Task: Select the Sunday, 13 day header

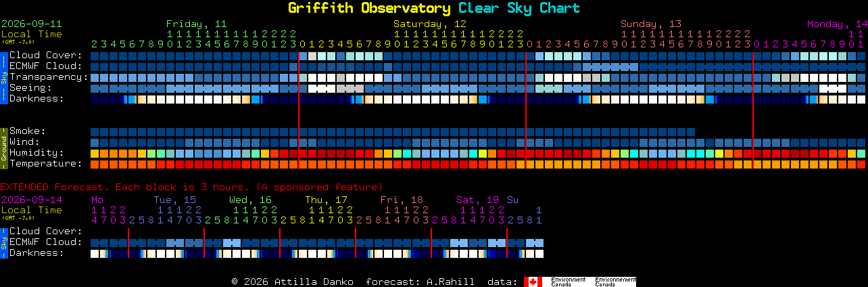Action: click(651, 24)
